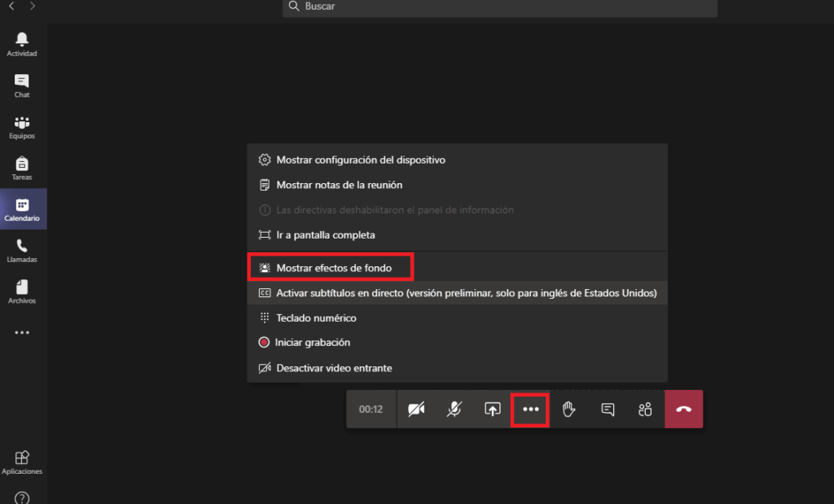The height and width of the screenshot is (504, 834).
Task: Open Llamadas phone icon
Action: coord(22,248)
